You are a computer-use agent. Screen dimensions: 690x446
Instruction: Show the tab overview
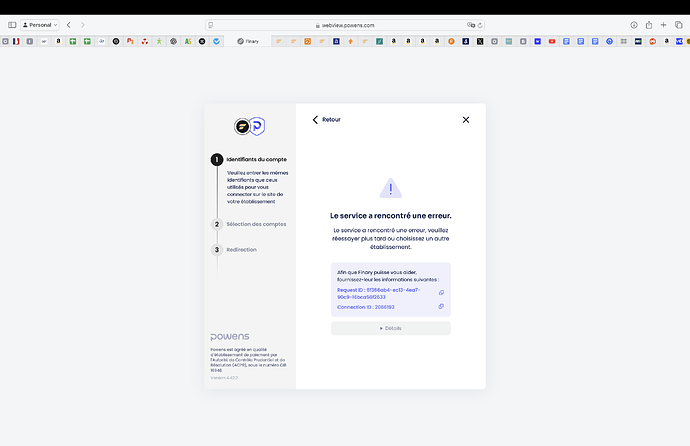(x=679, y=25)
